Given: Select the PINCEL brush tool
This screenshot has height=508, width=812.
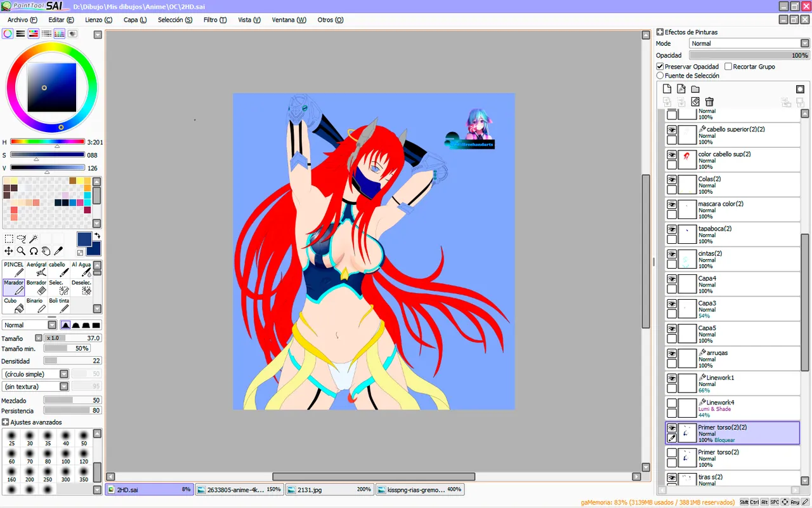Looking at the screenshot, I should [x=14, y=269].
